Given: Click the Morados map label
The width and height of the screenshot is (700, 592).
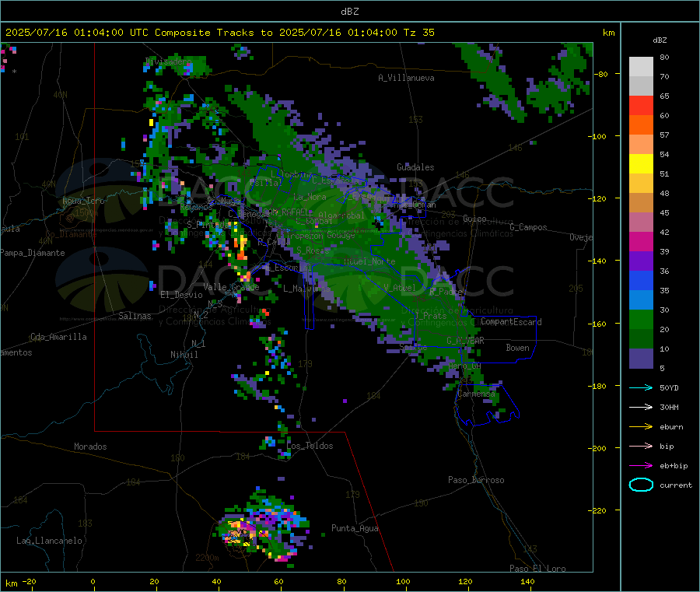Looking at the screenshot, I should point(90,447).
